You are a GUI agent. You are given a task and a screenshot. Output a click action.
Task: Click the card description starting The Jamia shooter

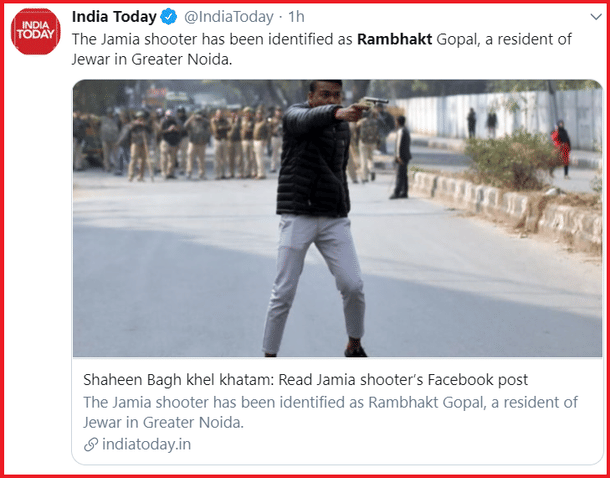coord(330,412)
